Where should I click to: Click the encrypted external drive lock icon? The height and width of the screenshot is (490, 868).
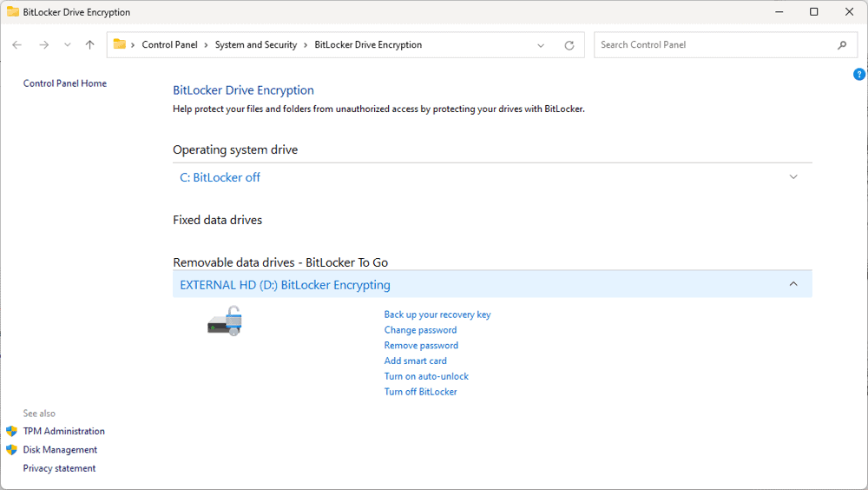225,321
